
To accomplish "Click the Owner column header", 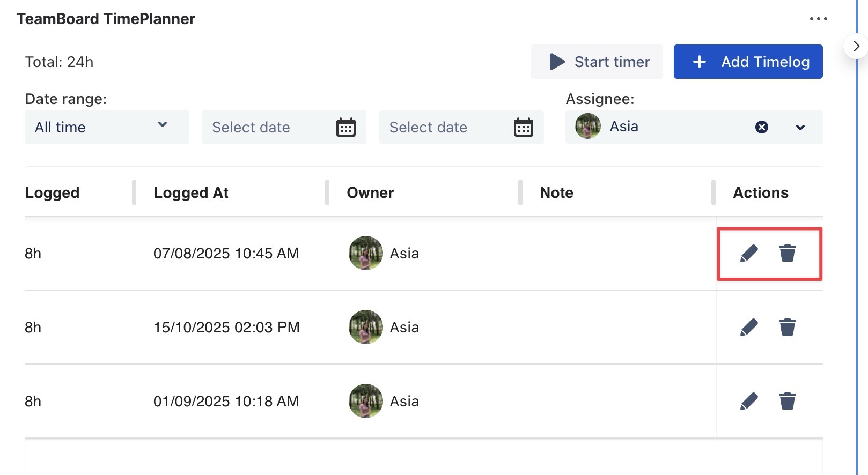I will pyautogui.click(x=370, y=192).
